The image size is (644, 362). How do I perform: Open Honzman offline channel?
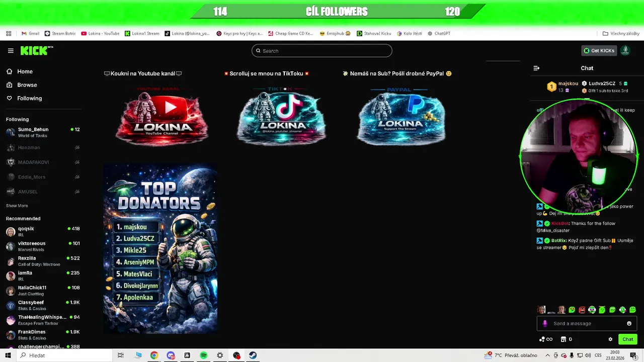click(x=43, y=147)
